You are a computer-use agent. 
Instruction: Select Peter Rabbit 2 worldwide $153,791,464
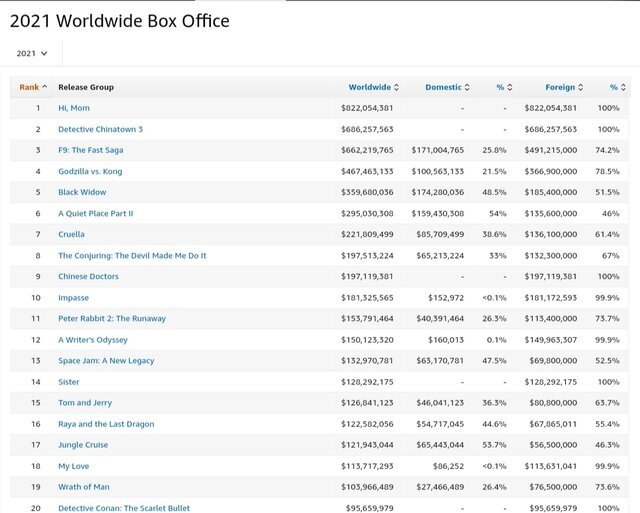tap(367, 318)
